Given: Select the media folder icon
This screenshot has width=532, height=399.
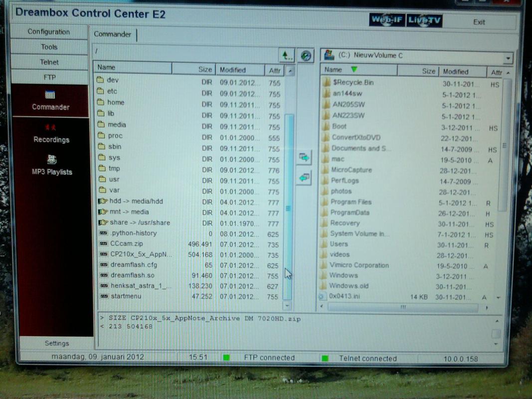Looking at the screenshot, I should [x=101, y=125].
